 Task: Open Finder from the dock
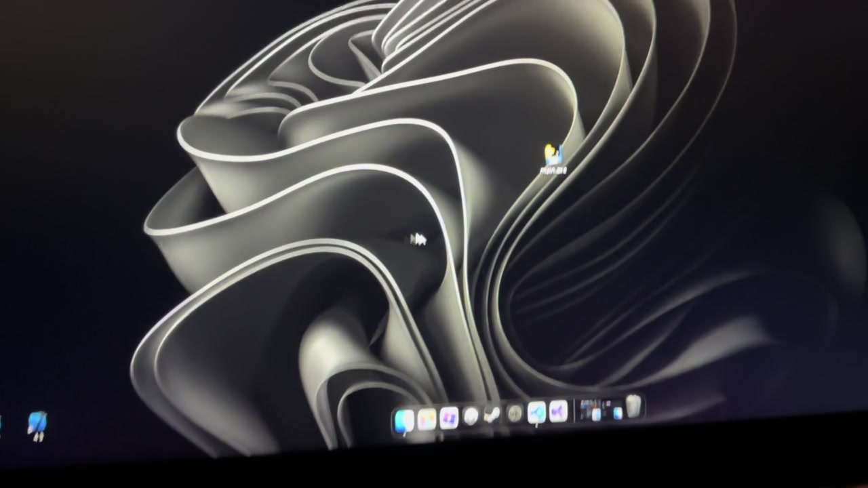(404, 422)
